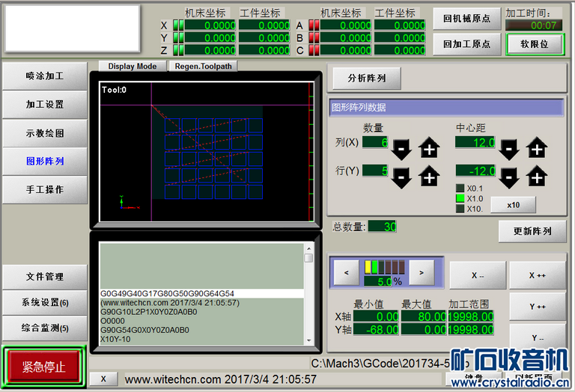Click 更新阵列 to update the array
Screen dimensions: 575x392
(532, 231)
